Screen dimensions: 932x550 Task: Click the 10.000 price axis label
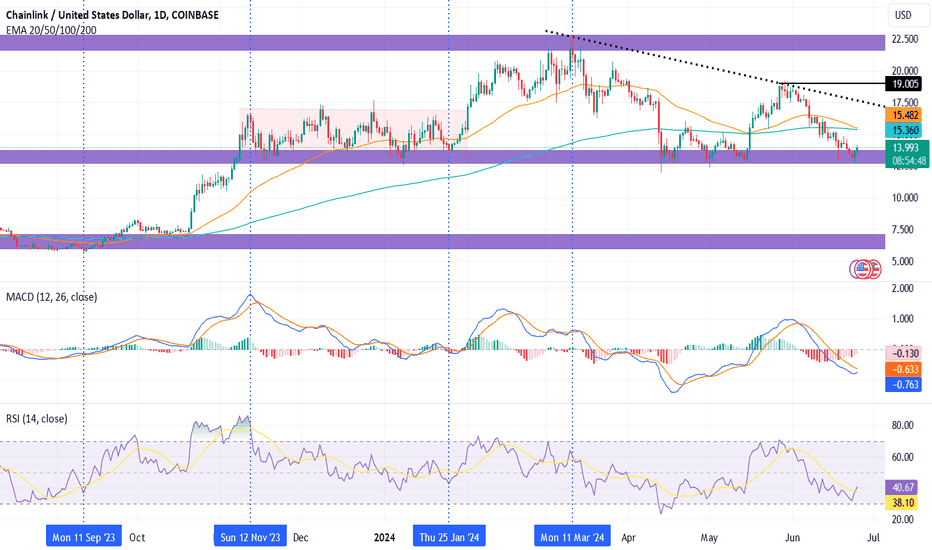(x=905, y=197)
